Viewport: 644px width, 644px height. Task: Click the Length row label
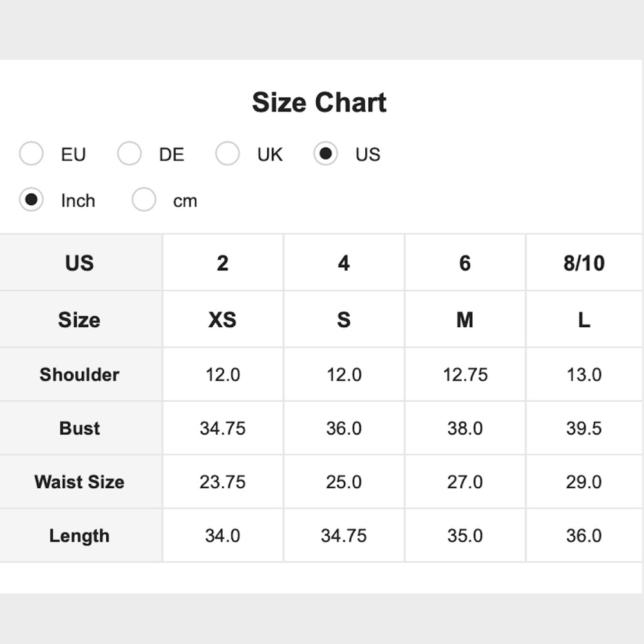(x=80, y=536)
